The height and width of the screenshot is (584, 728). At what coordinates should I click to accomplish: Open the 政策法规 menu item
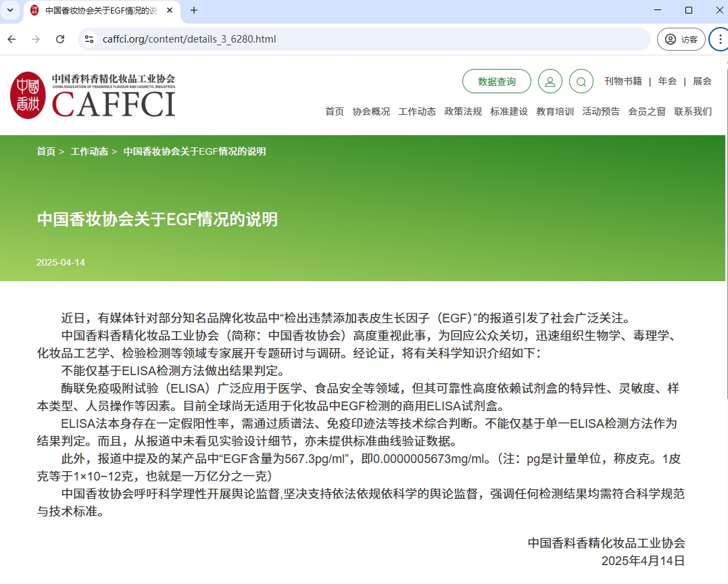click(463, 112)
